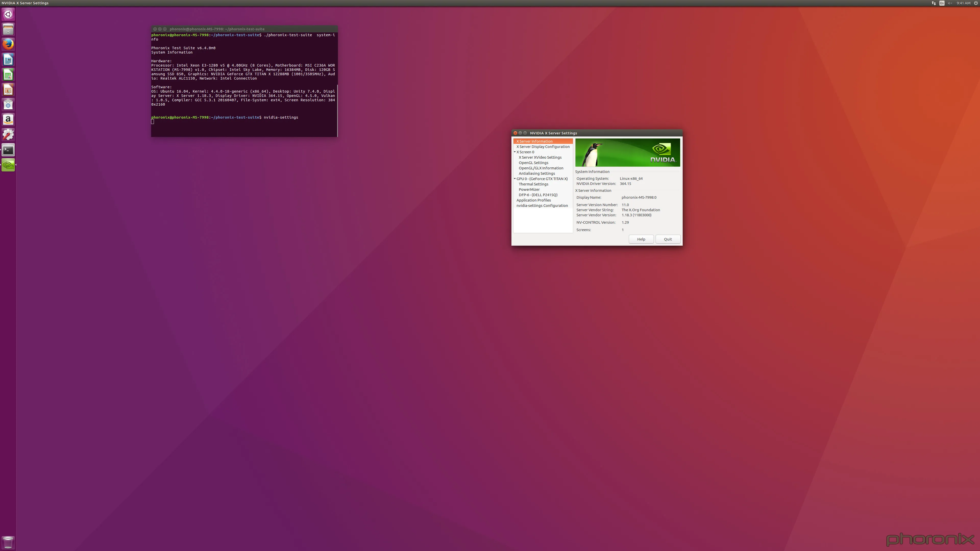Click the Help button
Screen dimensions: 980x551
click(x=641, y=239)
